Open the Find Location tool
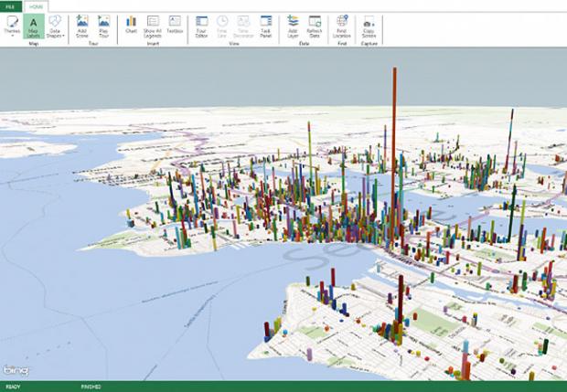This screenshot has height=392, width=567. pos(342,25)
